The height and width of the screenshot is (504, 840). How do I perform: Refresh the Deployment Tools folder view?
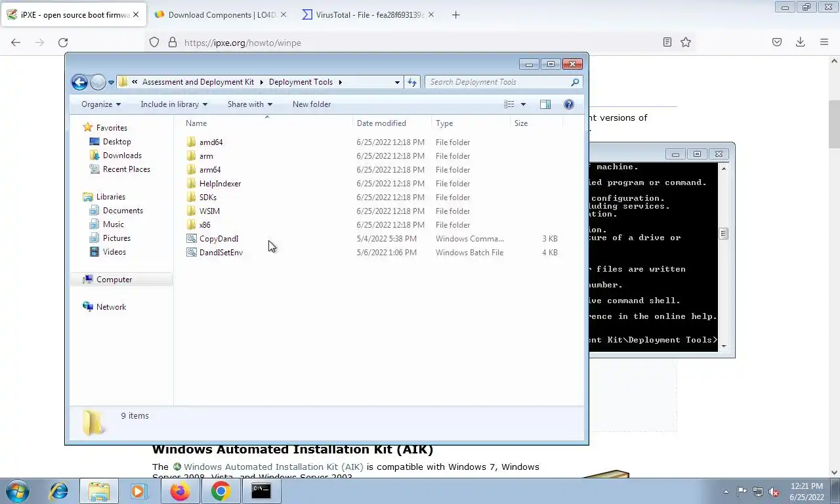click(412, 82)
